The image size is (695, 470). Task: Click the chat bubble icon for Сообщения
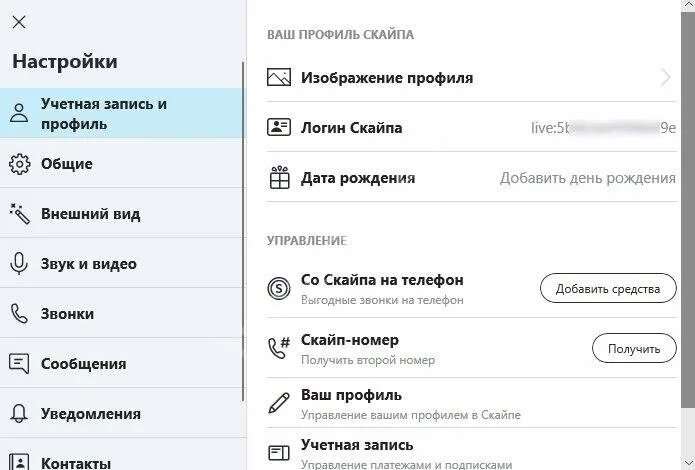[19, 364]
